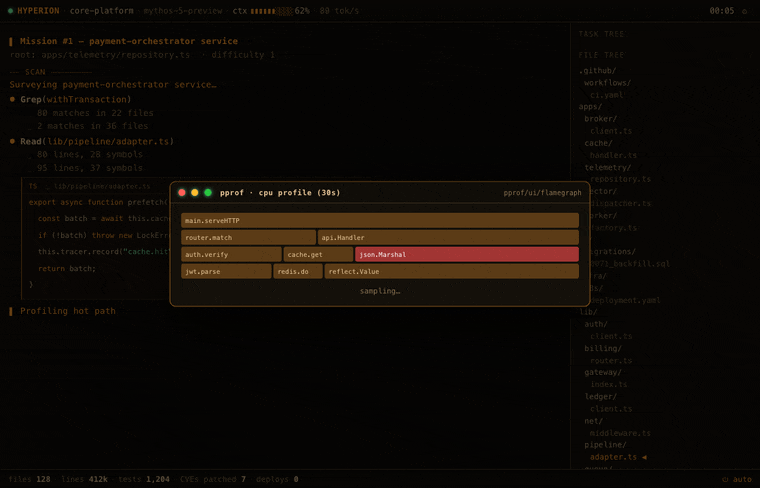Click the 00:05 elapsed timer
This screenshot has height=488, width=760.
[x=722, y=11]
